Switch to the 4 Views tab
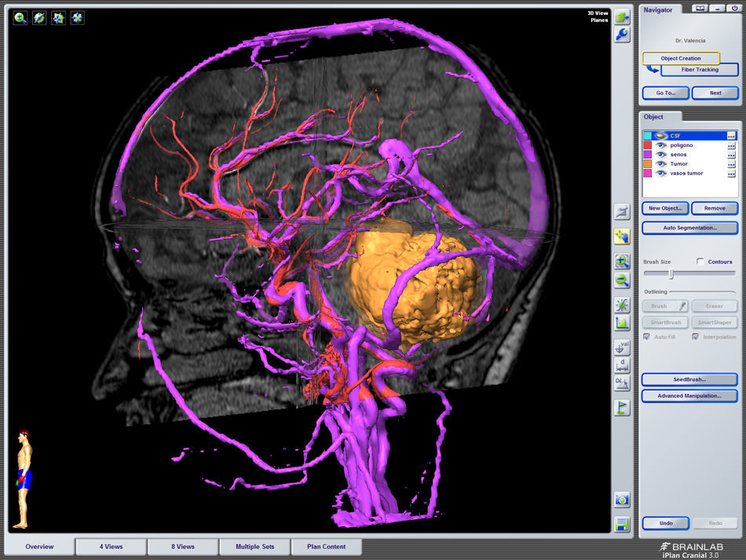This screenshot has height=560, width=746. coord(111,547)
